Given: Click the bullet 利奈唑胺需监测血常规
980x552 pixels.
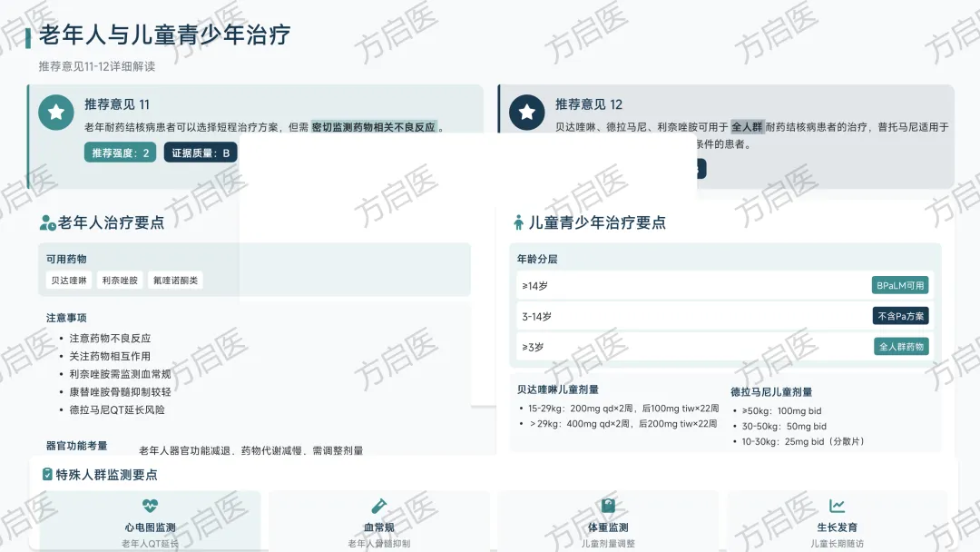Looking at the screenshot, I should coord(120,374).
